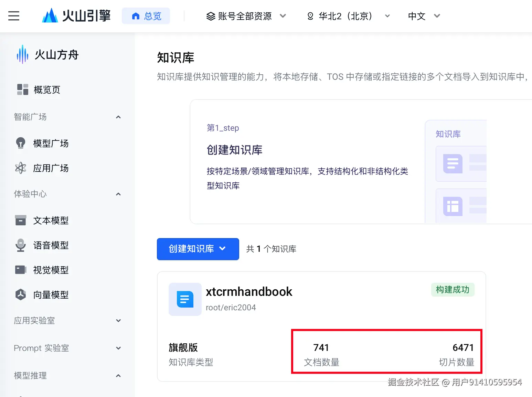532x397 pixels.
Task: Click the 旗舰版 knowledge base type
Action: tap(183, 347)
